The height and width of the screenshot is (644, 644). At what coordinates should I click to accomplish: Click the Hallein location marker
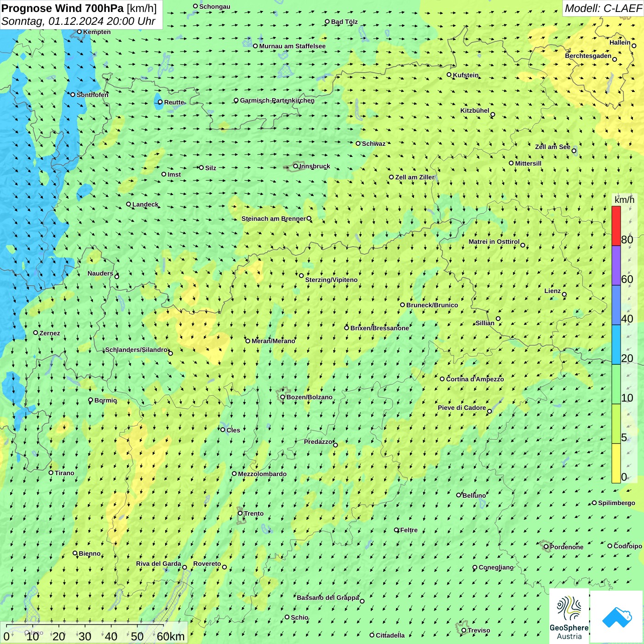point(633,46)
